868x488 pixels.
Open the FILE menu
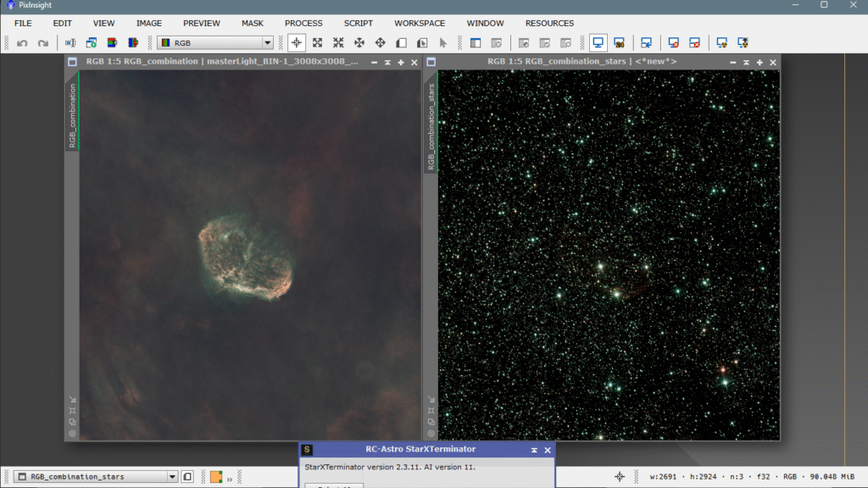pyautogui.click(x=23, y=23)
